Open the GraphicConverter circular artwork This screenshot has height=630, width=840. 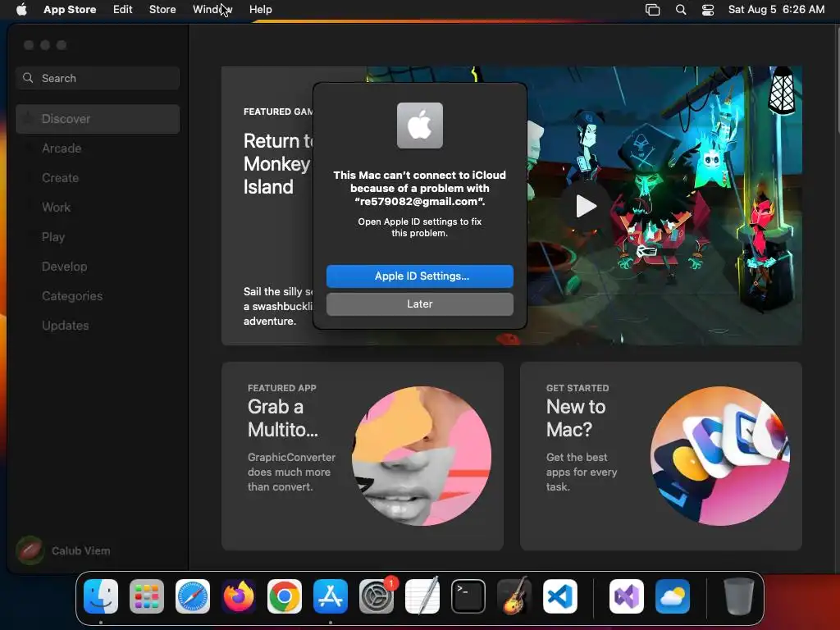[x=421, y=456]
